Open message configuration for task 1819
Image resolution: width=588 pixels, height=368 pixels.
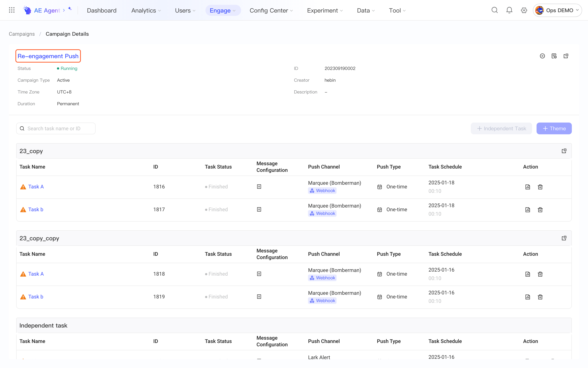click(259, 297)
